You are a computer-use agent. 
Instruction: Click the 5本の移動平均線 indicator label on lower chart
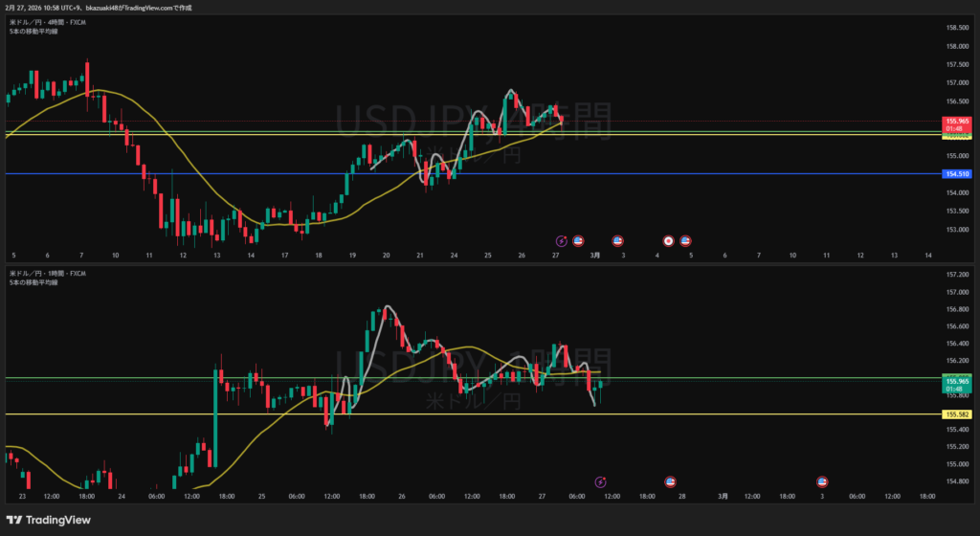tap(33, 282)
